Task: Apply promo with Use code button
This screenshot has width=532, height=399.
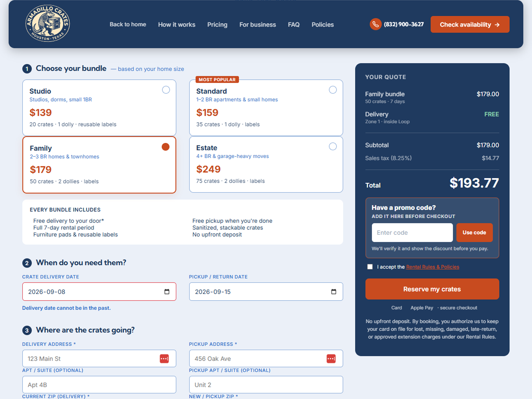Action: click(x=474, y=233)
